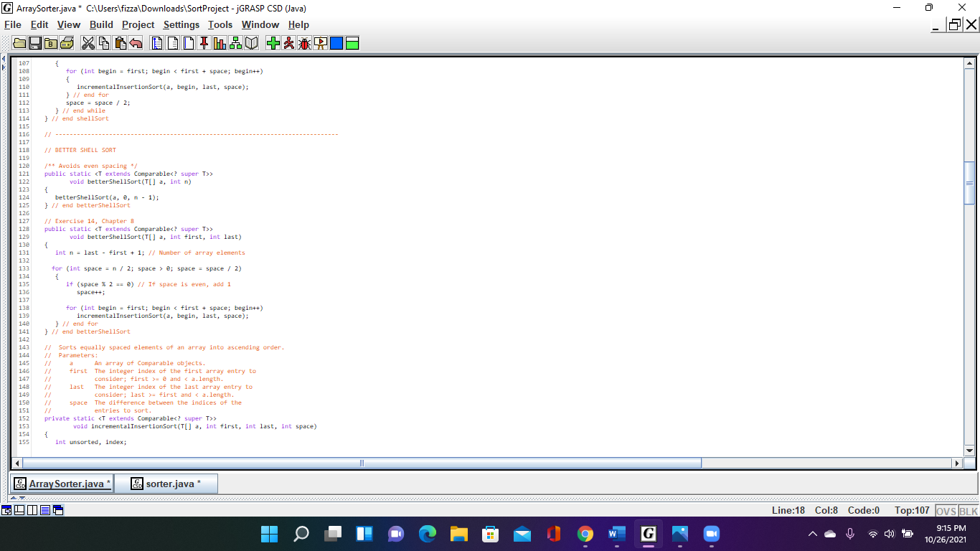The width and height of the screenshot is (980, 551).
Task: Open the Project menu
Action: click(x=138, y=24)
